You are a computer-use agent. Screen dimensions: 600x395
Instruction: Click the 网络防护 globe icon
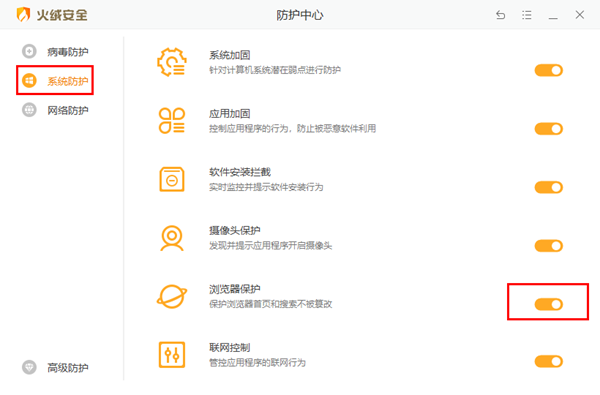coord(29,110)
